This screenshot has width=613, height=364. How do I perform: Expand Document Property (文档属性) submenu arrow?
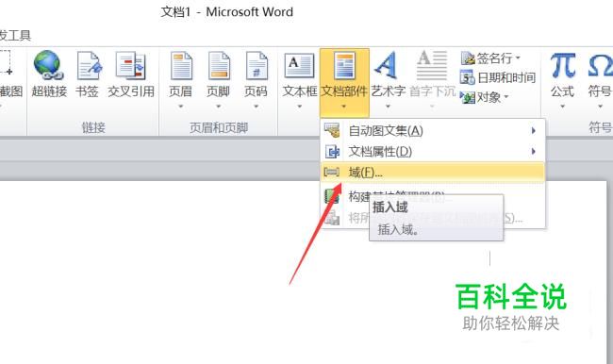[x=534, y=151]
